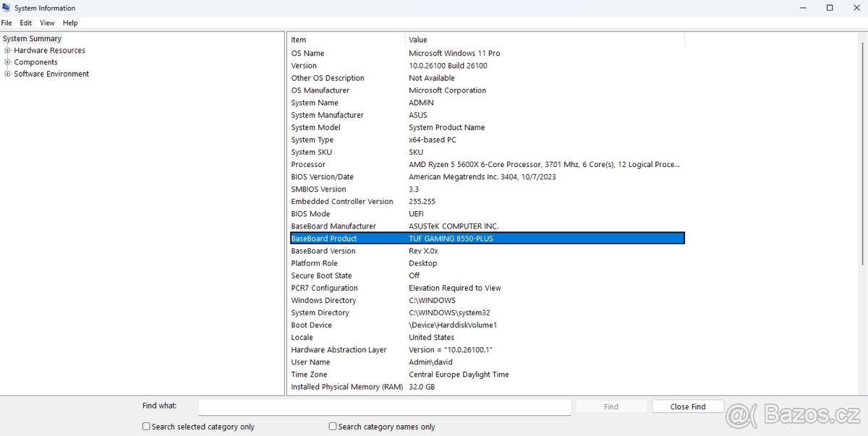Select the System Summary node

pos(32,38)
